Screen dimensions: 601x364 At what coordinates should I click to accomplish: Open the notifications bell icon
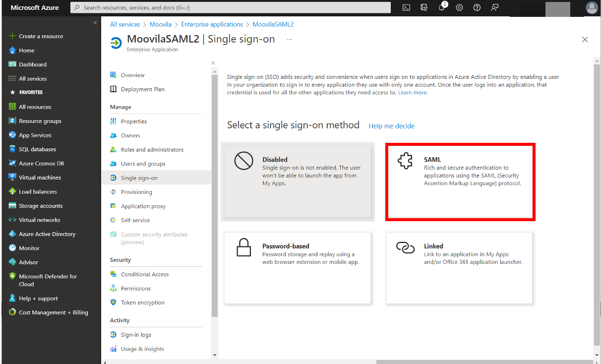(x=442, y=7)
